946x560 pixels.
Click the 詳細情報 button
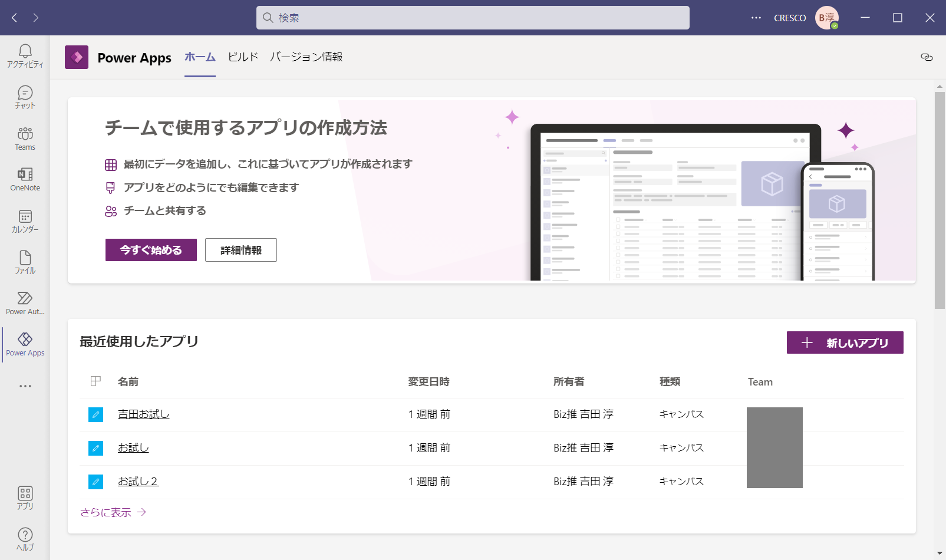(241, 250)
